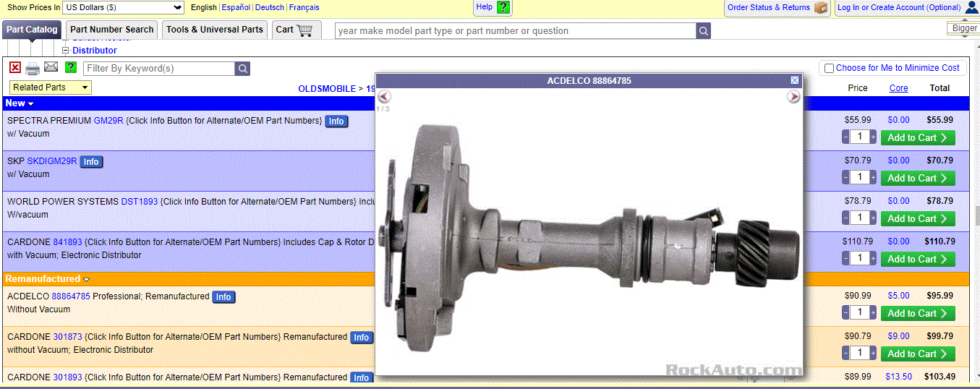The width and height of the screenshot is (980, 389).
Task: Open listing help with green question mark
Action: tap(71, 67)
